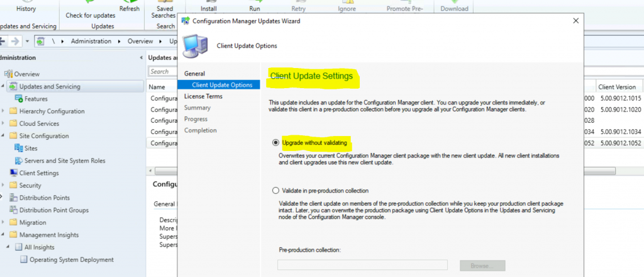The width and height of the screenshot is (644, 277).
Task: Go to Summary wizard step
Action: point(197,108)
